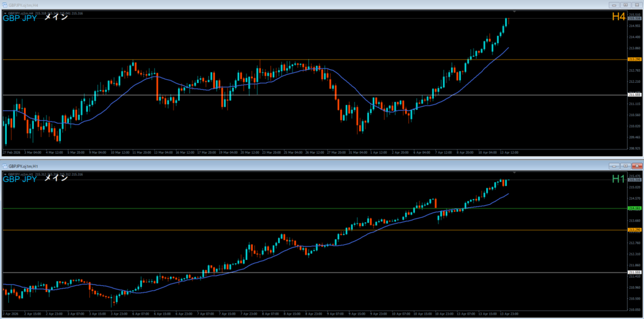This screenshot has height=319, width=644.
Task: Click the chart shift triangle on H1 chart
Action: click(x=514, y=172)
